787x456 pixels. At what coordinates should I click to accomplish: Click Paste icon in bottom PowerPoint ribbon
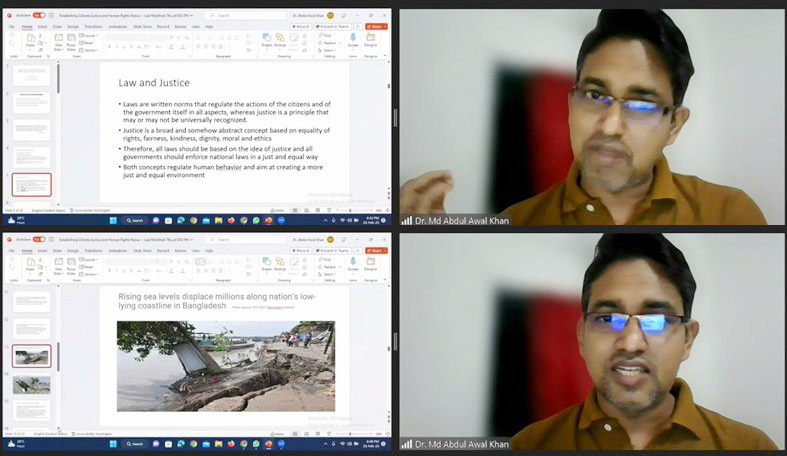coord(31,264)
